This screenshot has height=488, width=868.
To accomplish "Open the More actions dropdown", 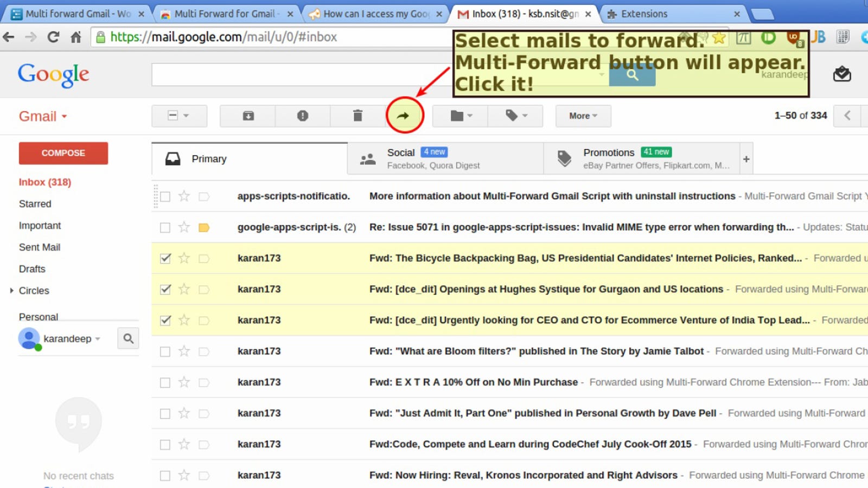I will (583, 115).
